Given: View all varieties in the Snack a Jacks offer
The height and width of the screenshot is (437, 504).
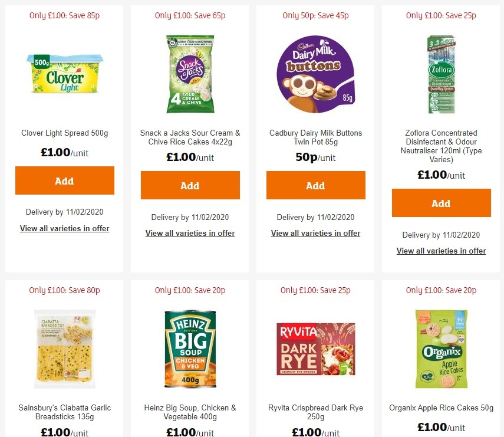Looking at the screenshot, I should 190,233.
